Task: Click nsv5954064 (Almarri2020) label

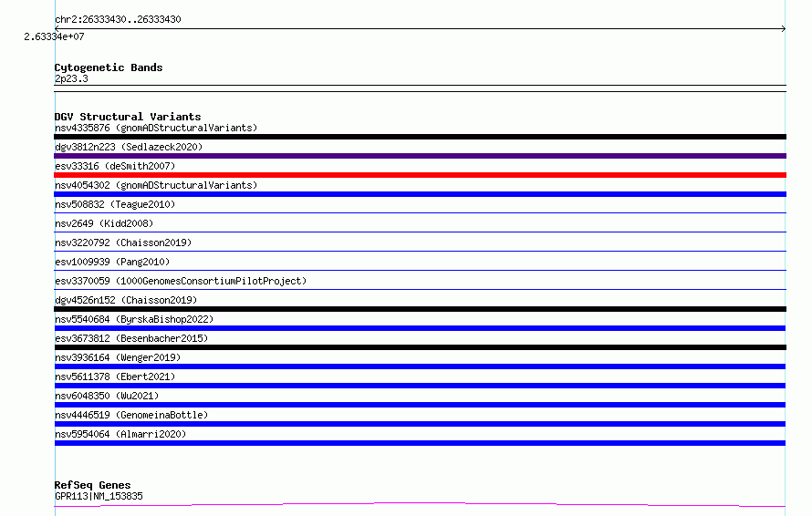Action: pyautogui.click(x=120, y=434)
